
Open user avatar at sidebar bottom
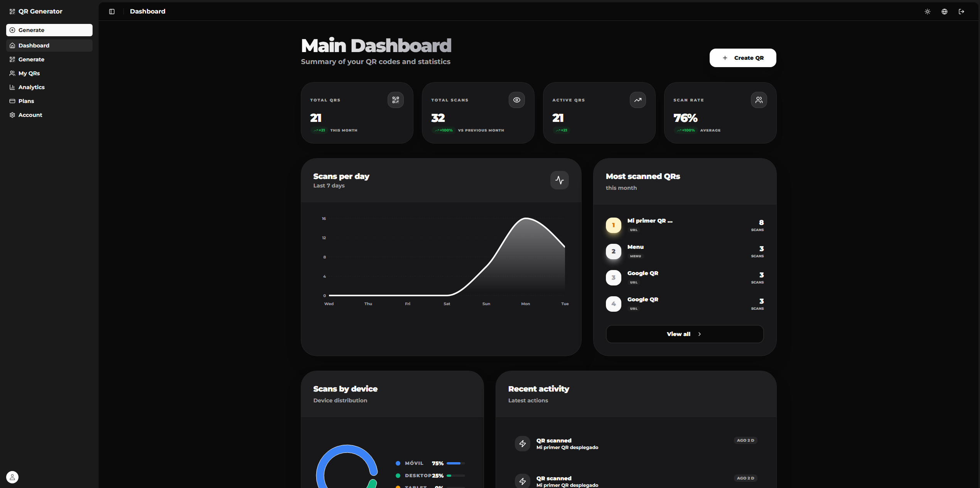pos(12,477)
